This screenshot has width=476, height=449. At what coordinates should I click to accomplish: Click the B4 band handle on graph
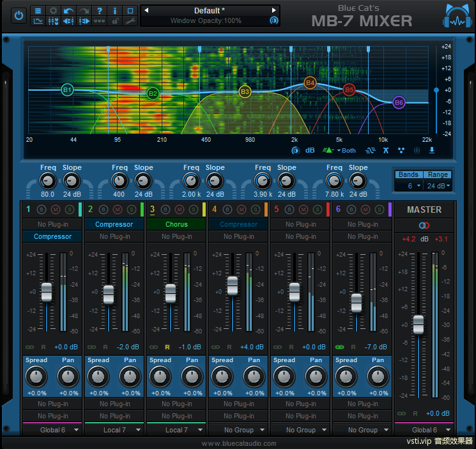click(x=310, y=83)
